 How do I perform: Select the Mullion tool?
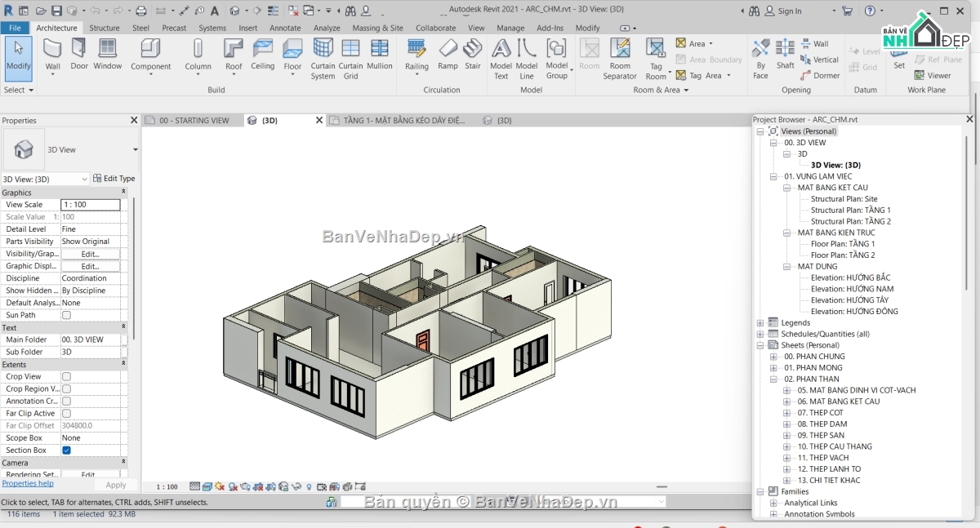pos(380,55)
